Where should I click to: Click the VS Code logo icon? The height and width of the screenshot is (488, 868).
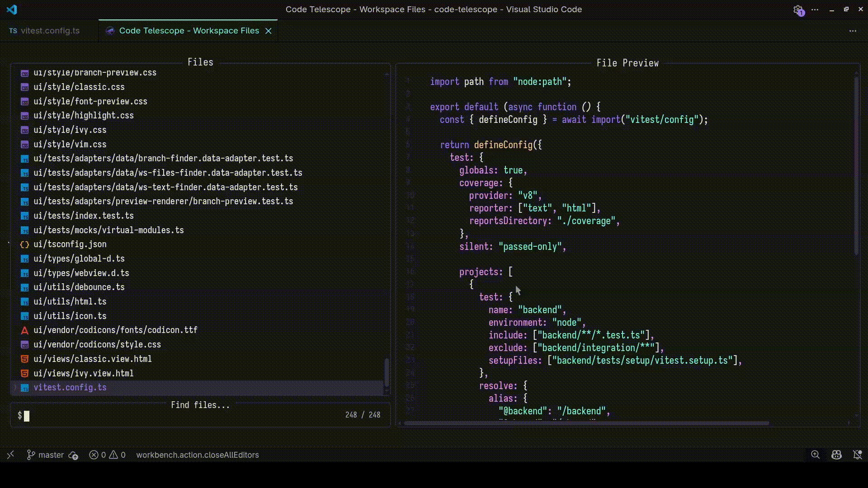[x=12, y=9]
